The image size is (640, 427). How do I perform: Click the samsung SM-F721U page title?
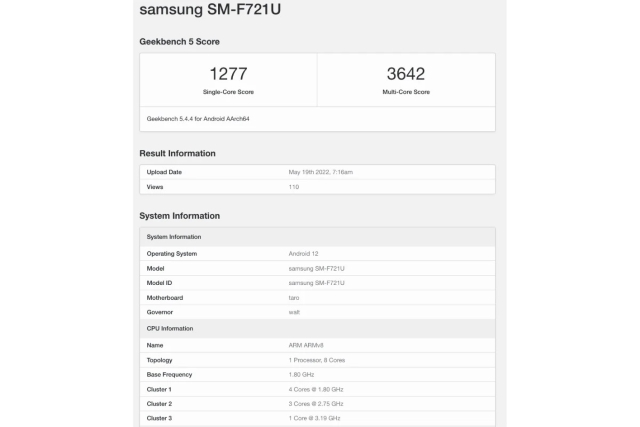pyautogui.click(x=210, y=9)
